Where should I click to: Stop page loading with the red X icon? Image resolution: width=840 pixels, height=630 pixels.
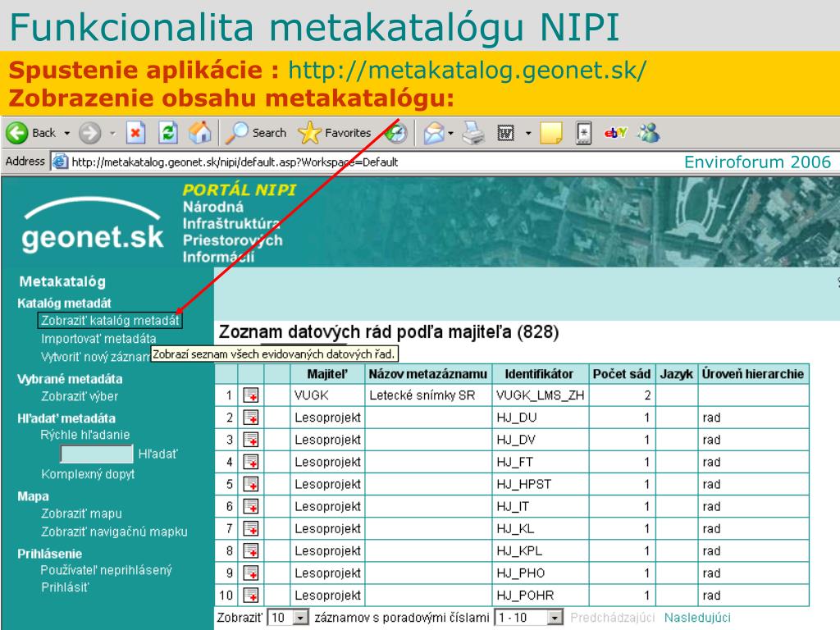click(x=135, y=133)
